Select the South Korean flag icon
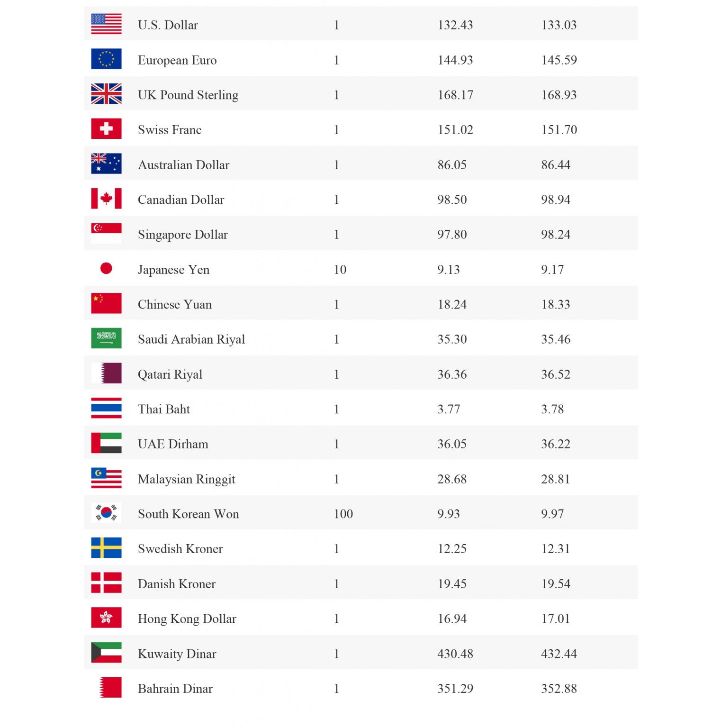The width and height of the screenshot is (721, 728). pos(106,513)
